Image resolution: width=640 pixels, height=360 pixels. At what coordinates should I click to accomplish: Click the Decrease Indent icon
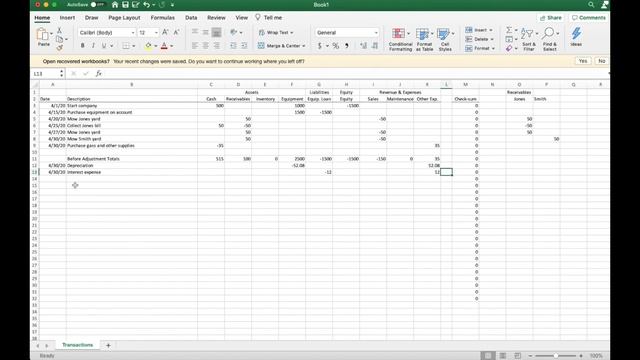point(233,46)
